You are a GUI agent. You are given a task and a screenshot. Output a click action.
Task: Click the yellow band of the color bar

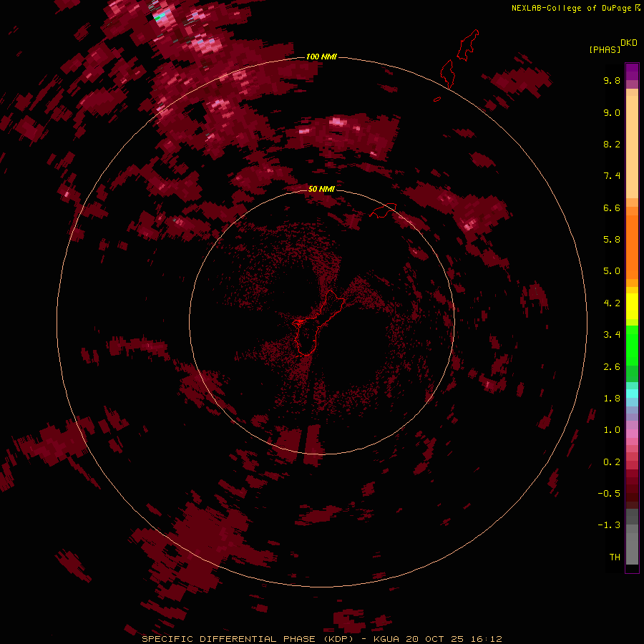pyautogui.click(x=632, y=306)
